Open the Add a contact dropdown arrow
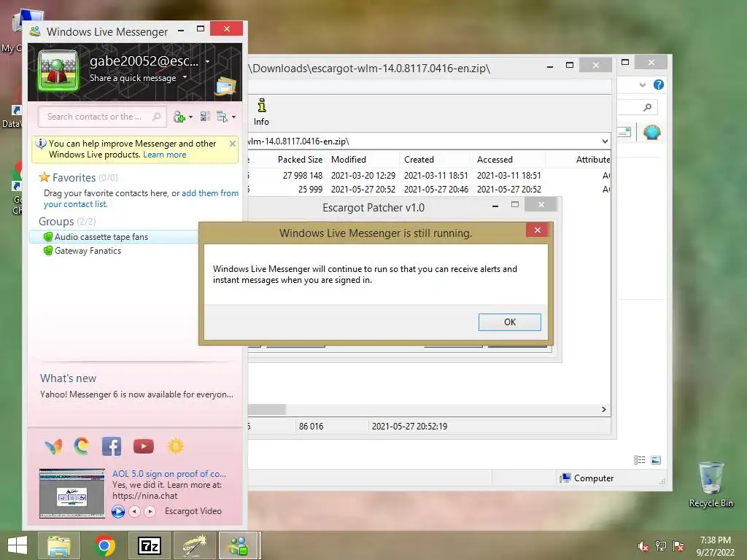The image size is (747, 560). coord(190,117)
